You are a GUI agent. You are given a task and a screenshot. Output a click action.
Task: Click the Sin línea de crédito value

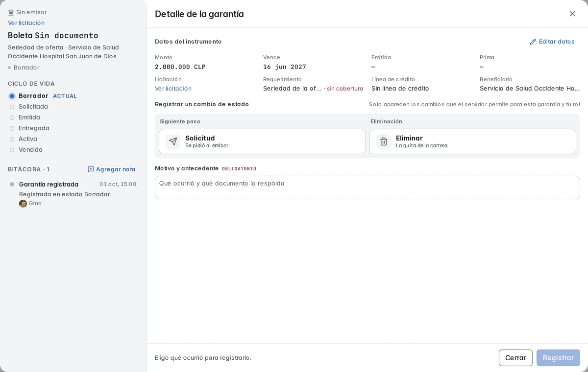[400, 89]
